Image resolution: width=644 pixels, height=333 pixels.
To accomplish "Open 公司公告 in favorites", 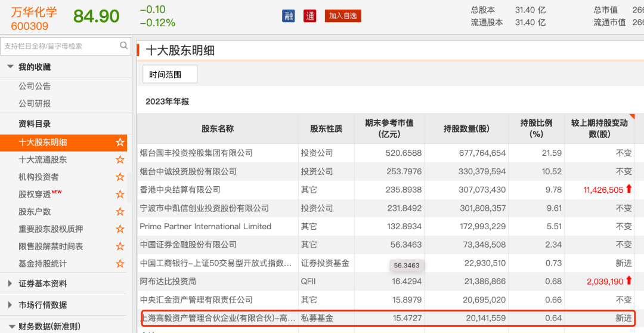I will coord(35,87).
